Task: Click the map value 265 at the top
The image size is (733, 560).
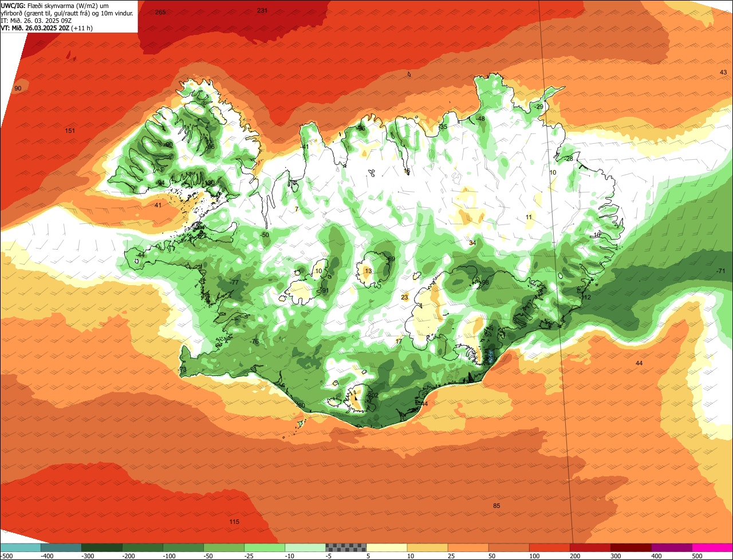Action: (160, 12)
